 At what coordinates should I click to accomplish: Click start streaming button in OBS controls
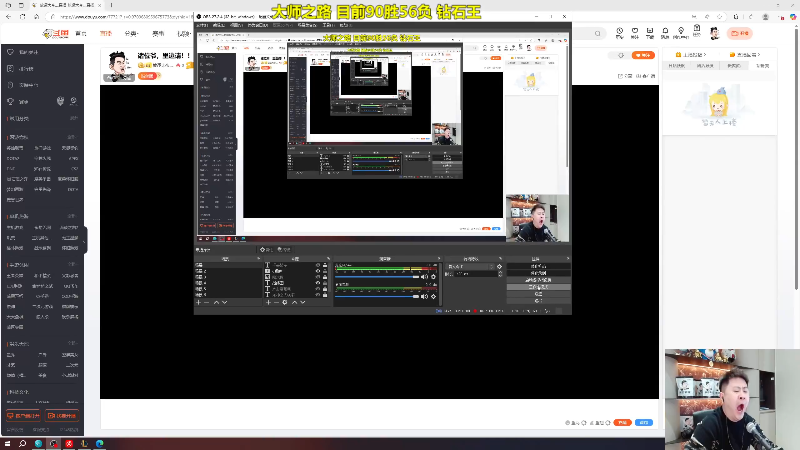tap(538, 266)
